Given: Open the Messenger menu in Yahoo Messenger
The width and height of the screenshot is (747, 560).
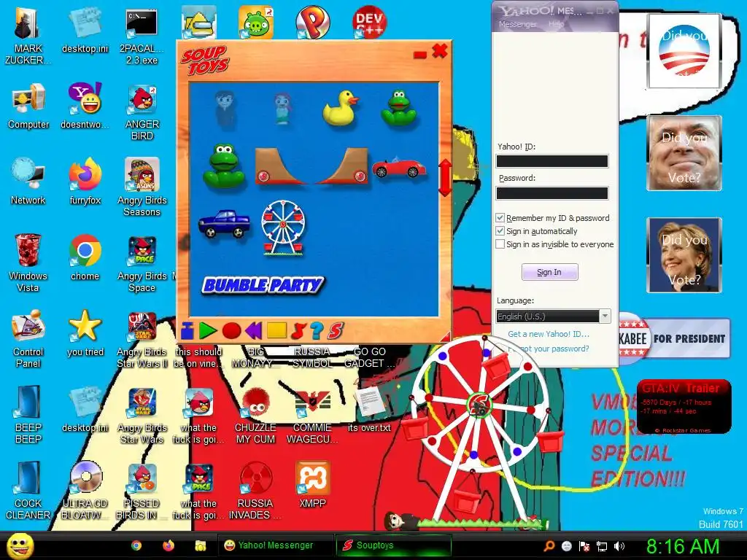Looking at the screenshot, I should (518, 24).
